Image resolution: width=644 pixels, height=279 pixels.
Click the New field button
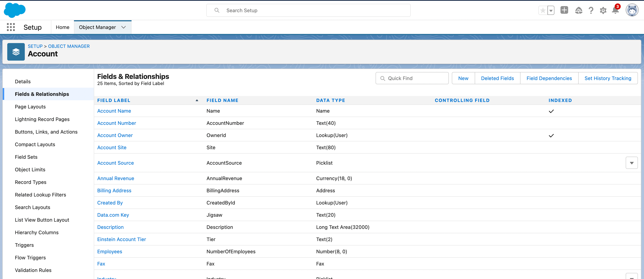(x=463, y=78)
